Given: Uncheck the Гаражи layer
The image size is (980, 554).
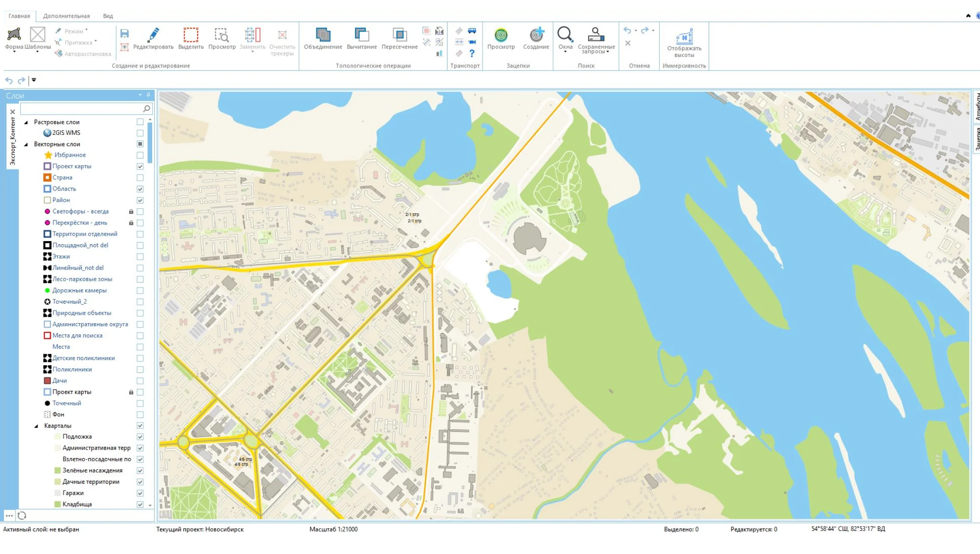Looking at the screenshot, I should pyautogui.click(x=140, y=493).
